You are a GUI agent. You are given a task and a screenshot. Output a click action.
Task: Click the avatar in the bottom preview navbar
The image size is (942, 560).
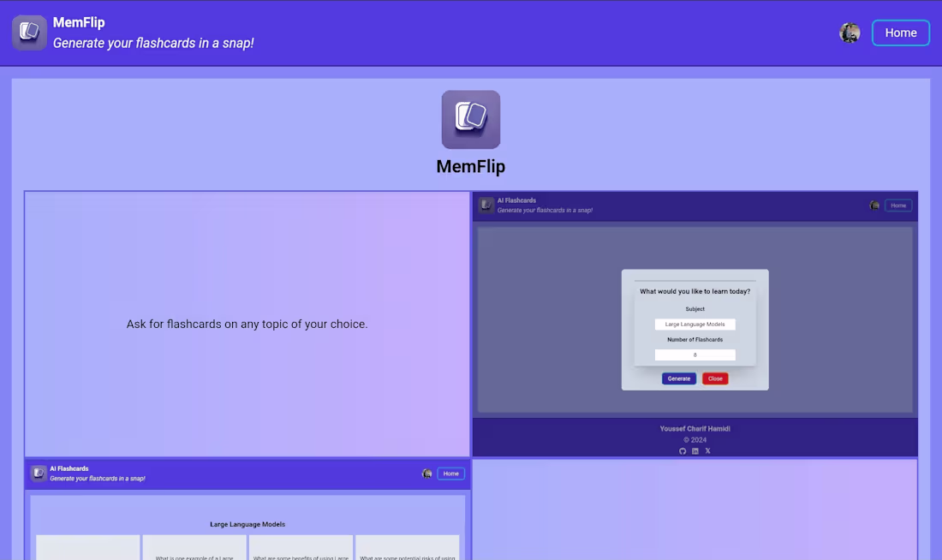click(x=426, y=474)
